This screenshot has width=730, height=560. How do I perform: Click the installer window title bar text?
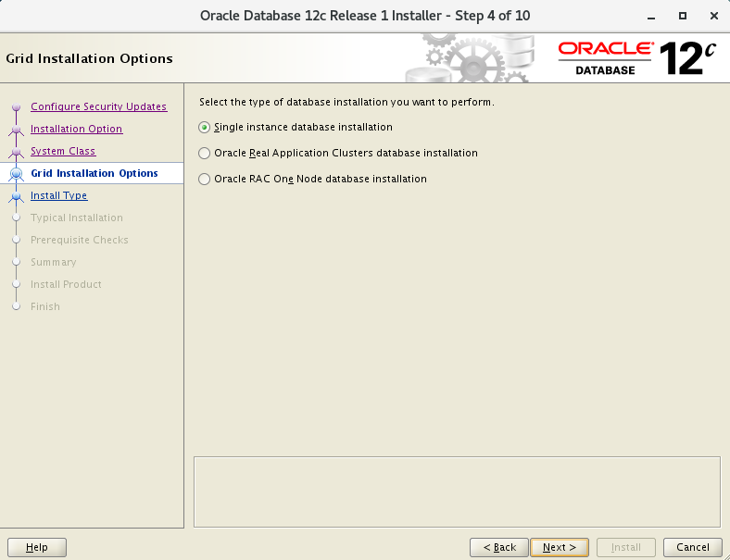365,16
